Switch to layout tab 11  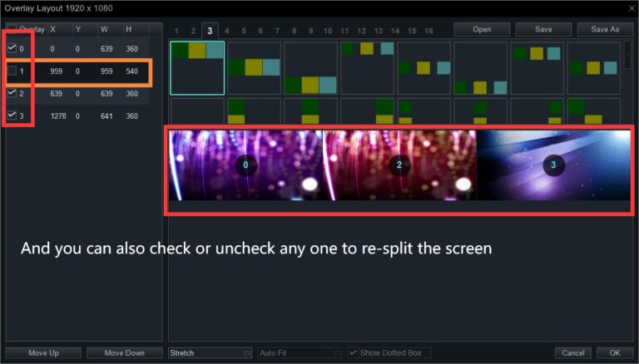(x=344, y=31)
